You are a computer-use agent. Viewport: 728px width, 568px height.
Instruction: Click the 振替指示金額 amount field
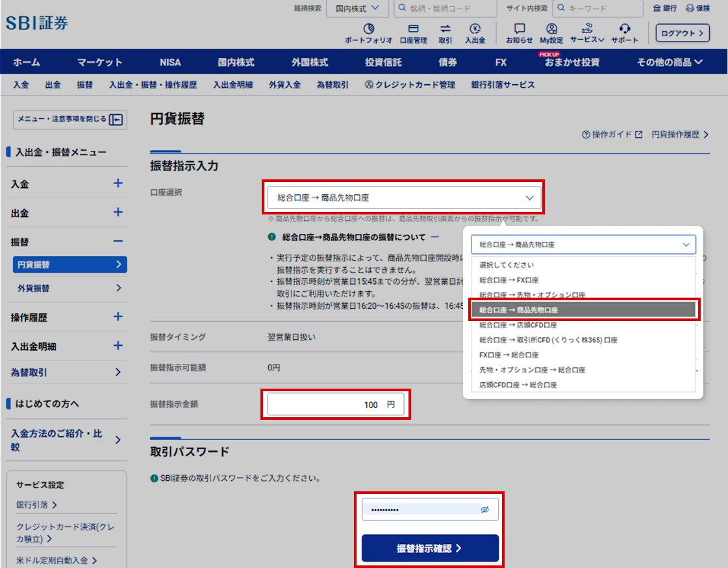pyautogui.click(x=336, y=404)
